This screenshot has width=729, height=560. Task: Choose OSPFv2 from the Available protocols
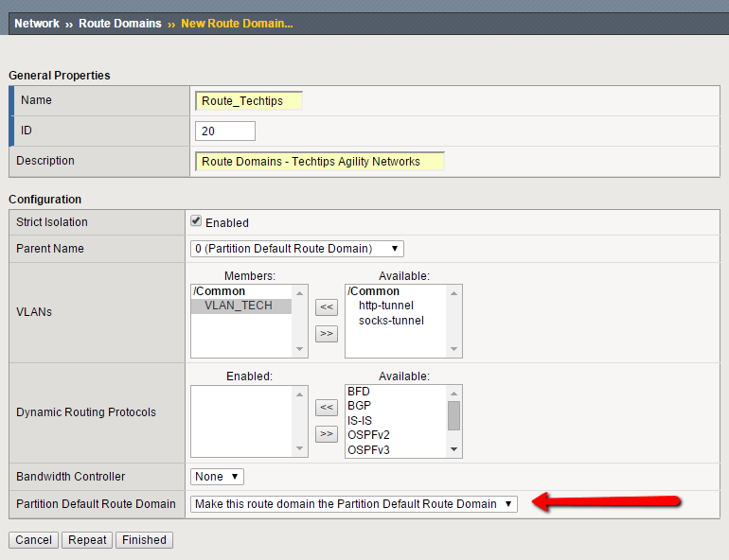[368, 435]
